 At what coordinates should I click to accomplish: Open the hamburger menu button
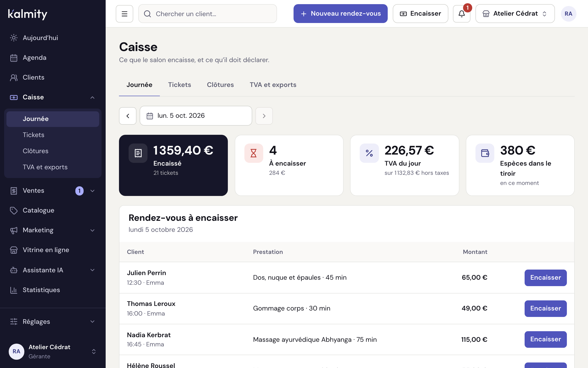[x=124, y=14]
